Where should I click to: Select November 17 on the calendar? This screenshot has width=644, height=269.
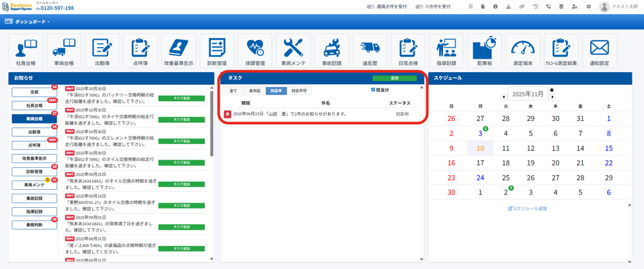click(480, 163)
